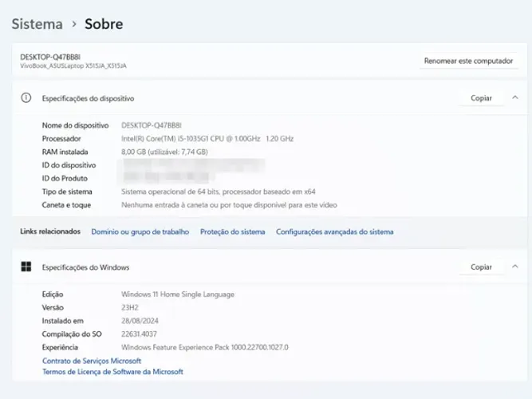Select the 28/08/2024 install date

pos(140,321)
